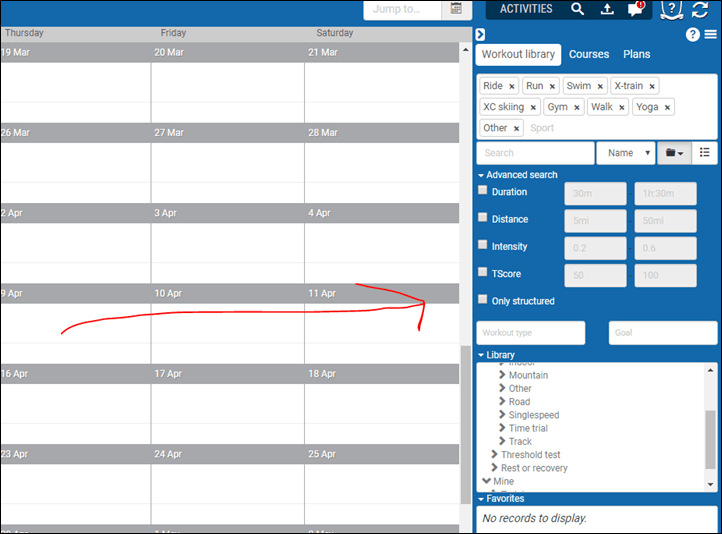Expand the Other library folder
This screenshot has width=722, height=534.
tap(502, 388)
